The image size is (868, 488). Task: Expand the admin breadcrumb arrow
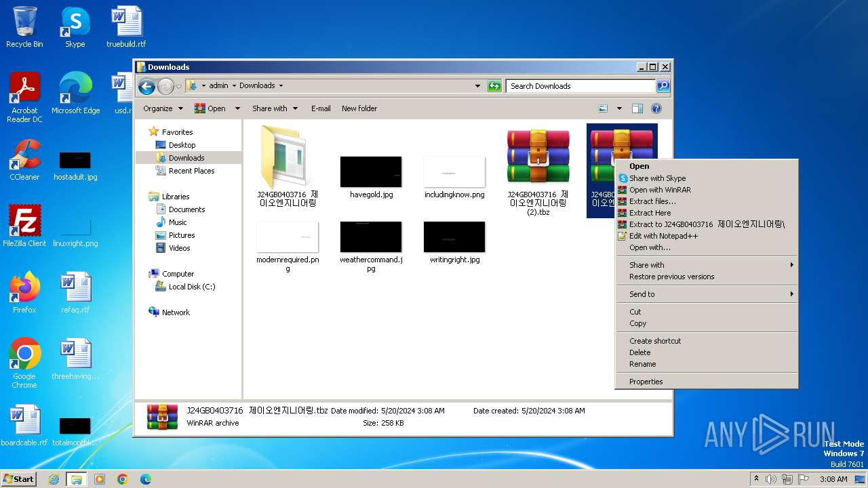point(233,86)
